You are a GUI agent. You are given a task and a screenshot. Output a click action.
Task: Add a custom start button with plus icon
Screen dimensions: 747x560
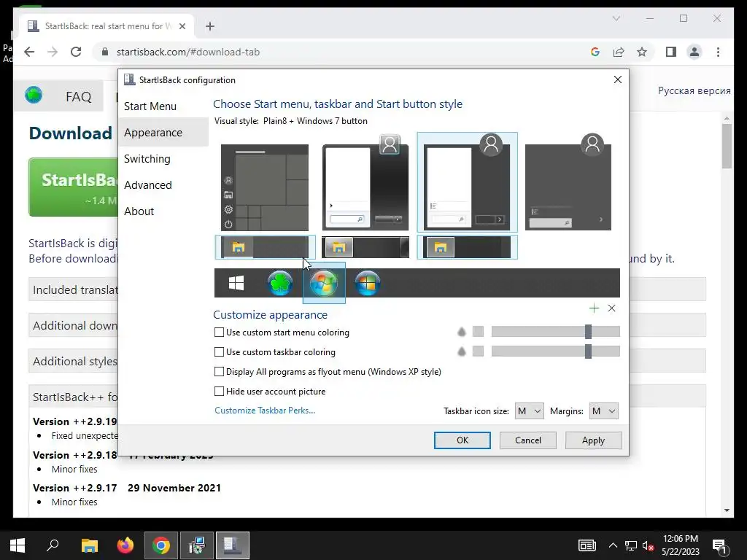click(594, 308)
